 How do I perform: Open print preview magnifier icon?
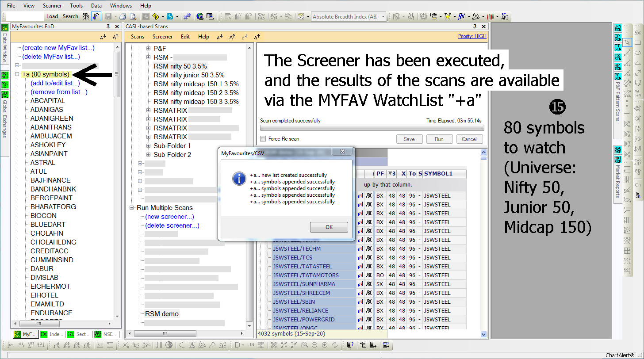point(133,16)
